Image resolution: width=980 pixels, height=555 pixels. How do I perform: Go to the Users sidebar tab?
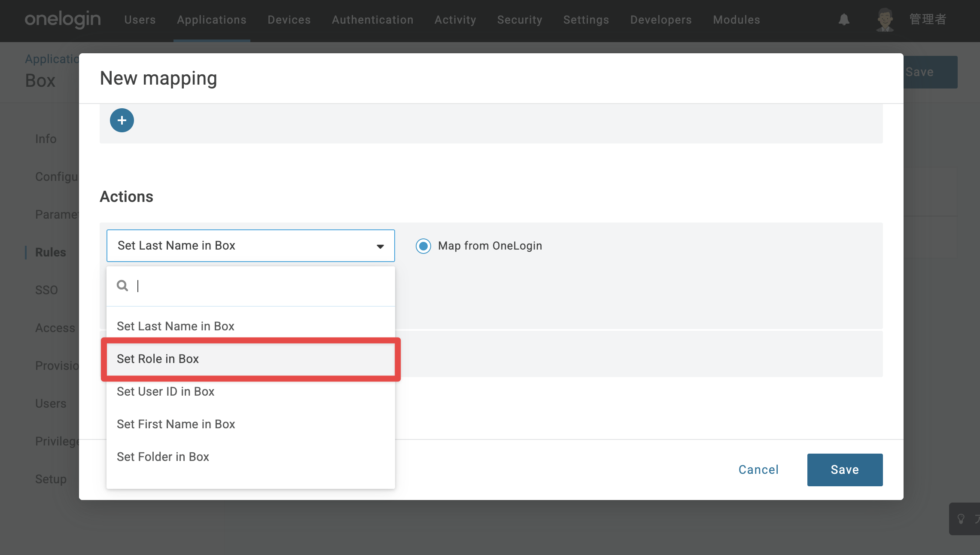coord(51,403)
